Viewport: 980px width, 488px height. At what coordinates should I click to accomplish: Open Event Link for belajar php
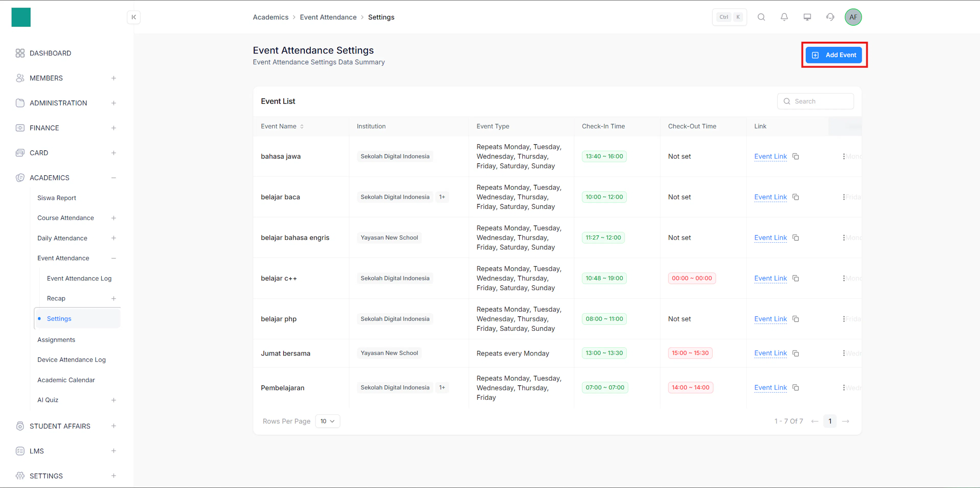pos(770,319)
